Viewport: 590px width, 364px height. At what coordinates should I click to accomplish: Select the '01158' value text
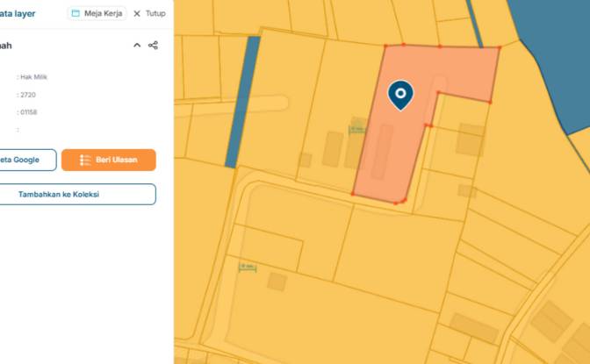tap(29, 112)
